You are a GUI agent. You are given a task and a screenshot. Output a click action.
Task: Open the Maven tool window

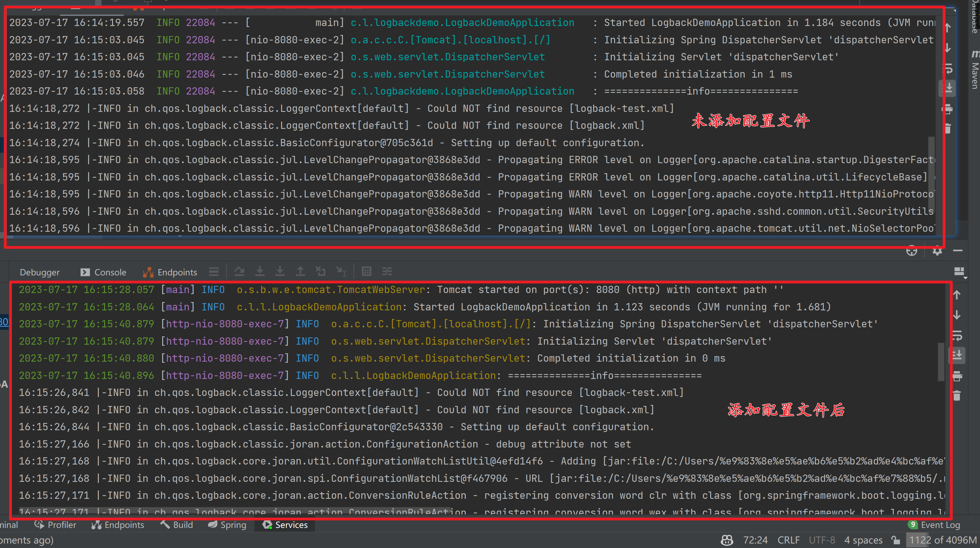point(975,69)
